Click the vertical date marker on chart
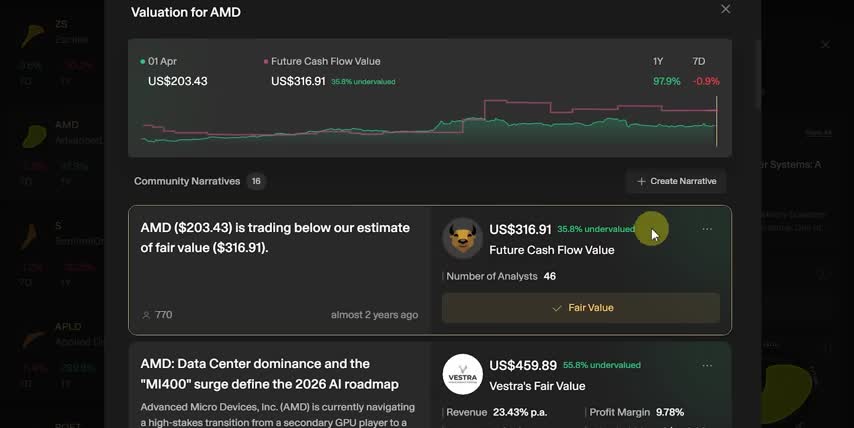 click(x=717, y=121)
